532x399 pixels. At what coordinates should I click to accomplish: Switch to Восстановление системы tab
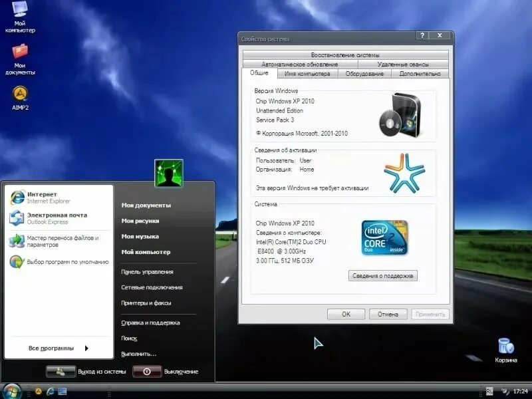(345, 55)
